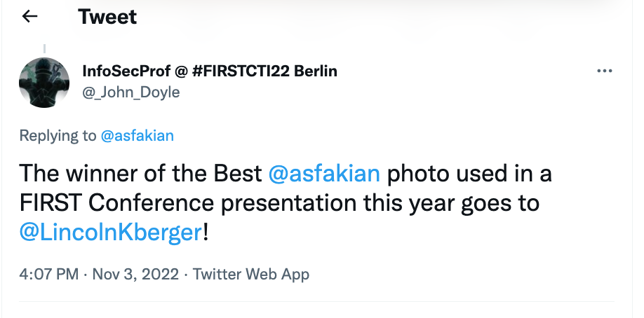Viewport: 644px width, 318px height.
Task: Open the @_John_Doyle handle
Action: click(x=131, y=92)
